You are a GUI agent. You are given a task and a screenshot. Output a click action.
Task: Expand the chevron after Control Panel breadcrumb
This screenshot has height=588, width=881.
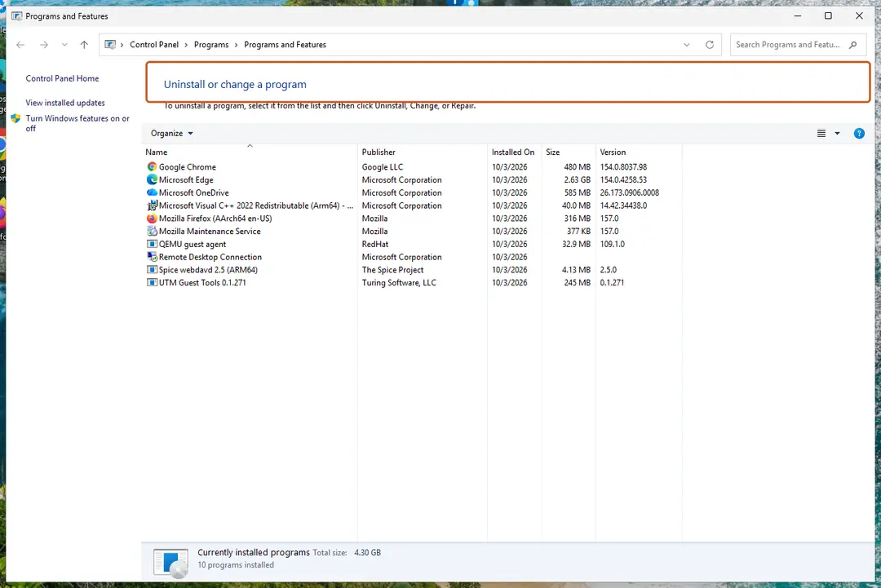tap(186, 44)
